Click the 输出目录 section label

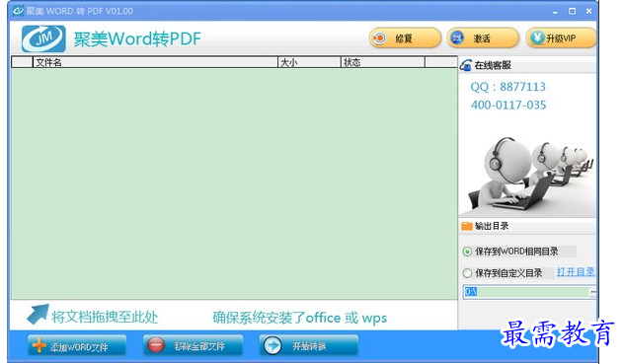[492, 226]
